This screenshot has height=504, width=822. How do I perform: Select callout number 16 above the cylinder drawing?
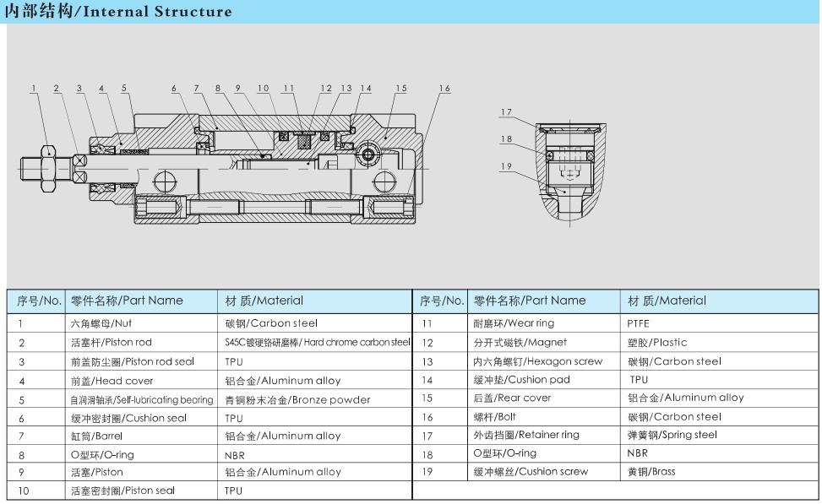444,88
